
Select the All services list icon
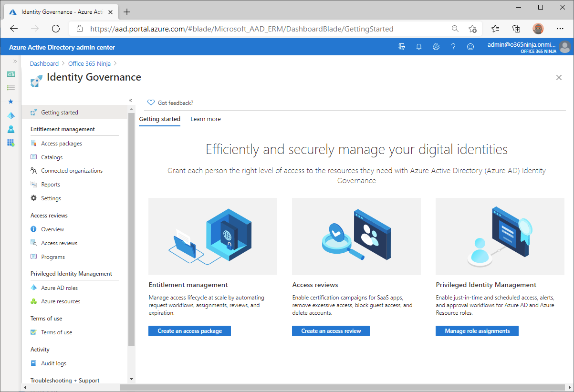[x=10, y=87]
